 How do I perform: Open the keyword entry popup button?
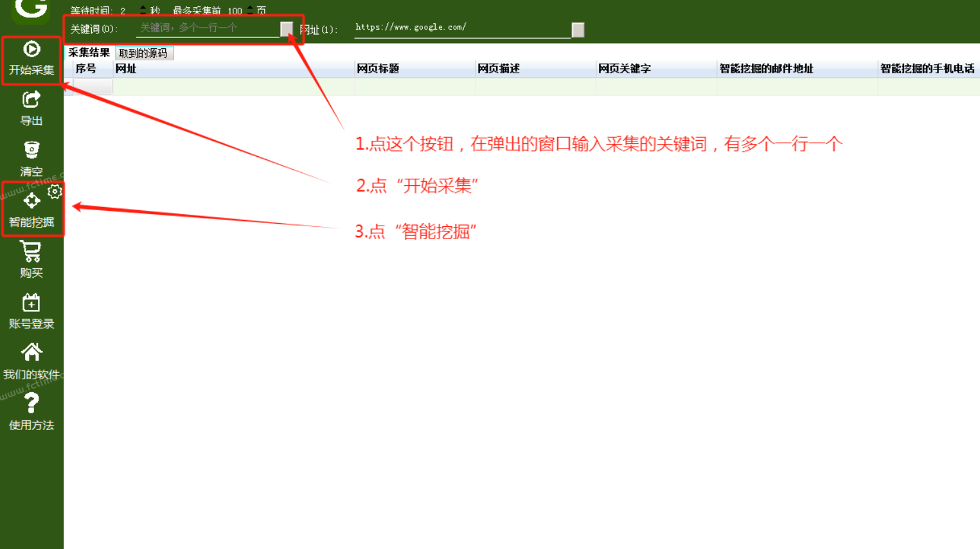[287, 29]
